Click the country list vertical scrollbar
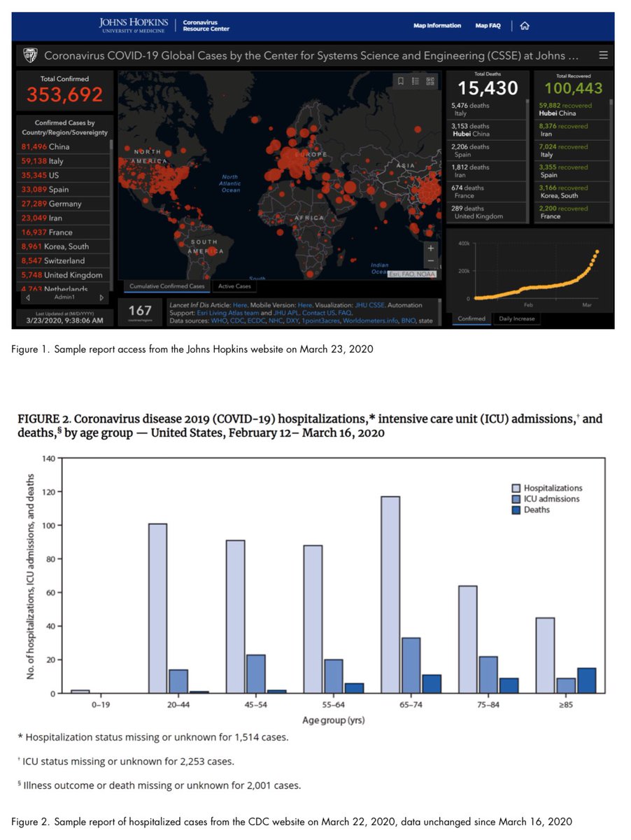This screenshot has width=631, height=840. [111, 216]
